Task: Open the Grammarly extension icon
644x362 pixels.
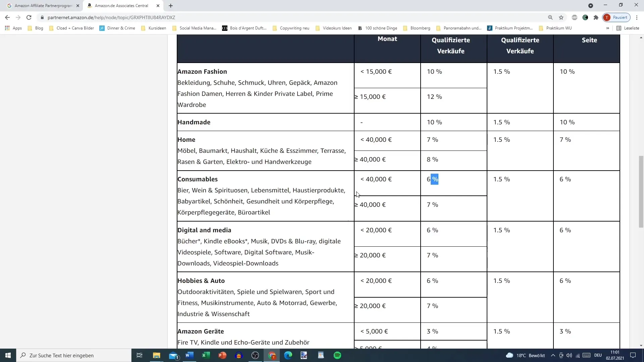Action: tap(585, 17)
